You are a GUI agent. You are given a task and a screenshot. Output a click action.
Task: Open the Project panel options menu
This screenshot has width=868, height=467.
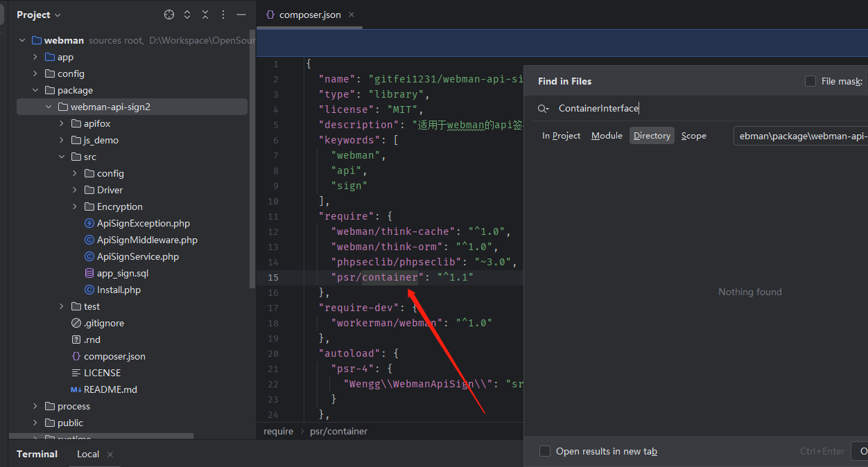pyautogui.click(x=223, y=15)
